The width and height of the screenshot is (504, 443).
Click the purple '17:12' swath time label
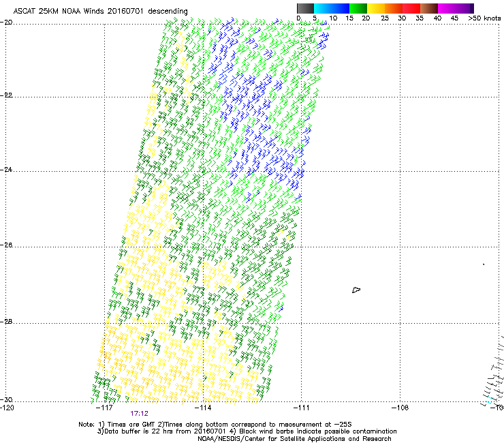(x=139, y=414)
